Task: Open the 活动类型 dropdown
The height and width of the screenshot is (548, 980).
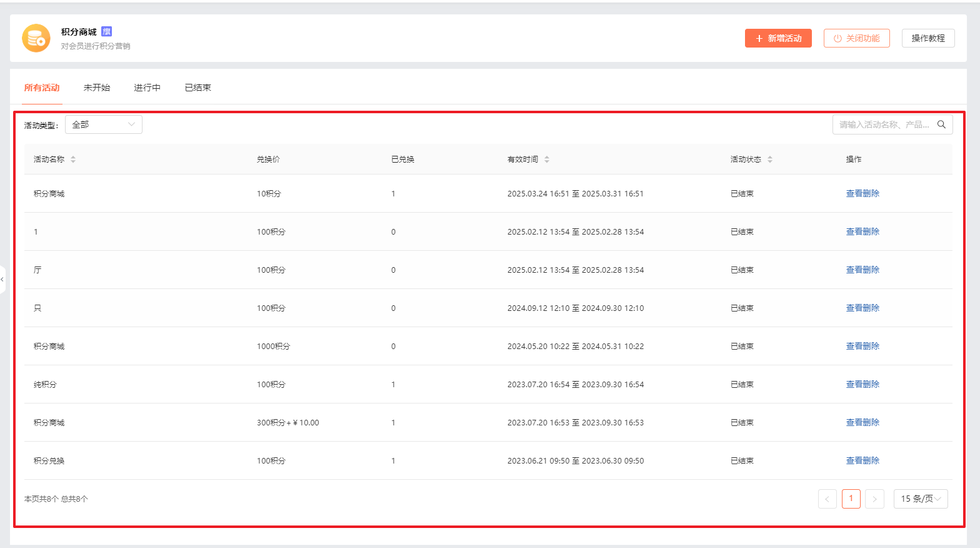Action: [x=104, y=124]
